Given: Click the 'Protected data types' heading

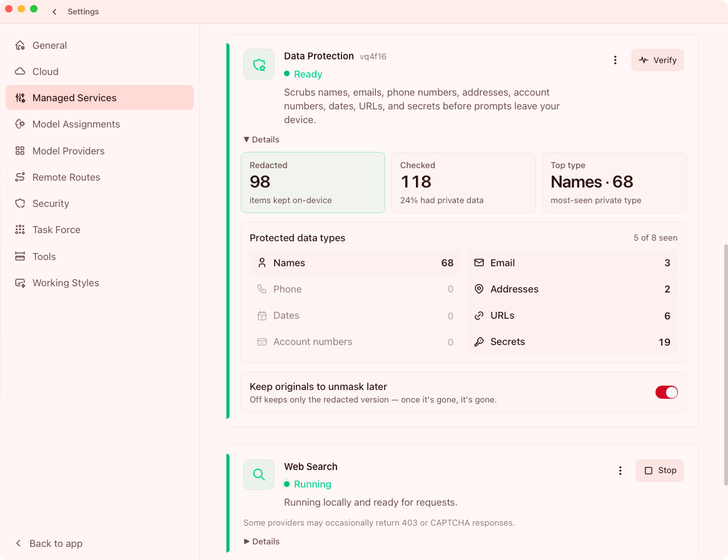Looking at the screenshot, I should tap(297, 238).
